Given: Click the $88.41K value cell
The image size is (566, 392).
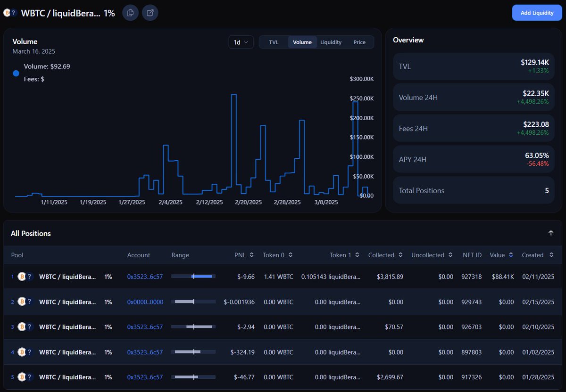Looking at the screenshot, I should (x=502, y=277).
